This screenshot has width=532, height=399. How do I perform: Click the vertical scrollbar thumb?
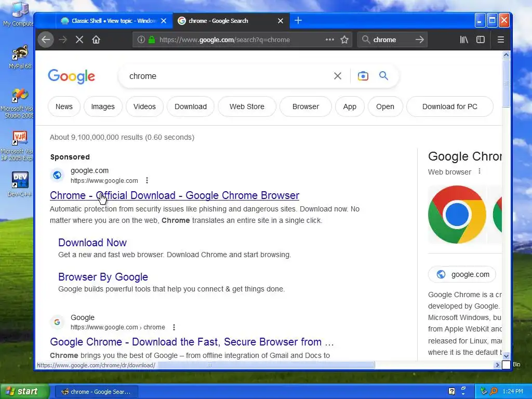(x=506, y=84)
